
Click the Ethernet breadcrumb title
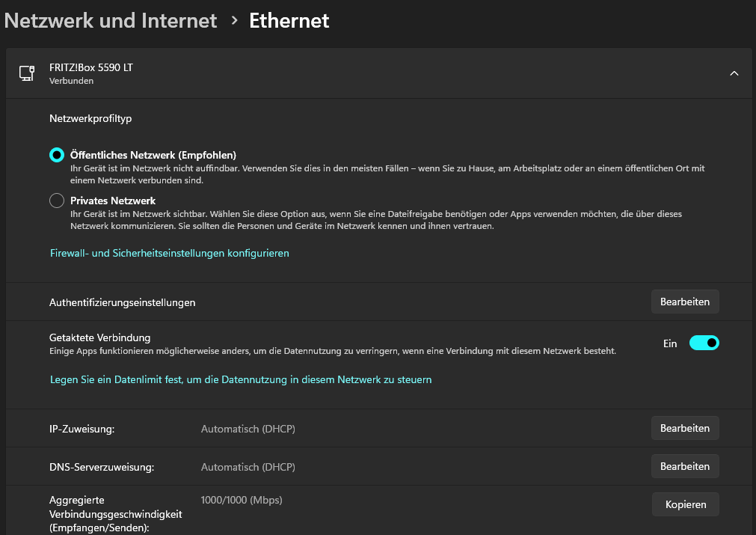289,20
